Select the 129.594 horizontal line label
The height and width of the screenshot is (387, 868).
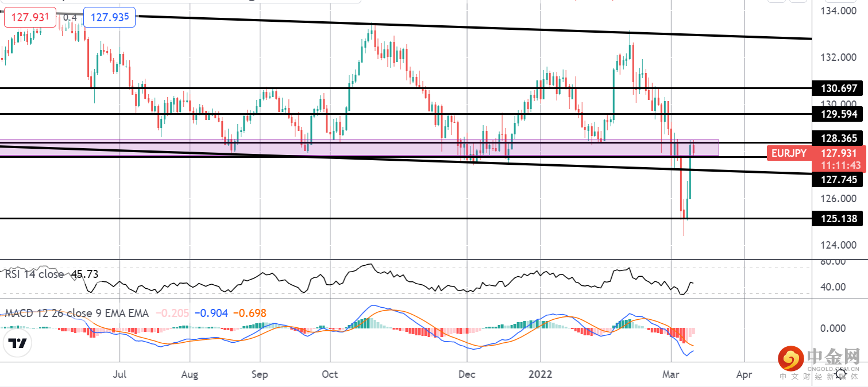click(839, 114)
